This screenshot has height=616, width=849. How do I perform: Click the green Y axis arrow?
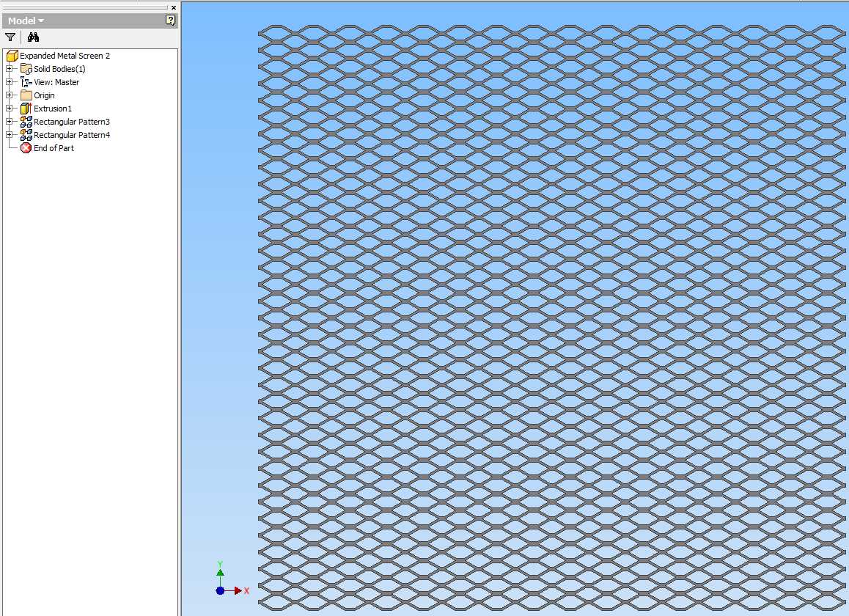[220, 573]
